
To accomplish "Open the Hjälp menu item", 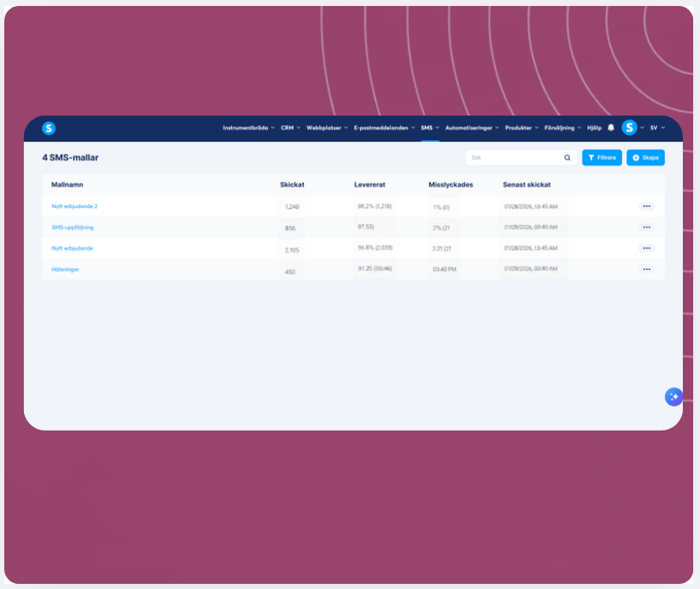I will (594, 128).
